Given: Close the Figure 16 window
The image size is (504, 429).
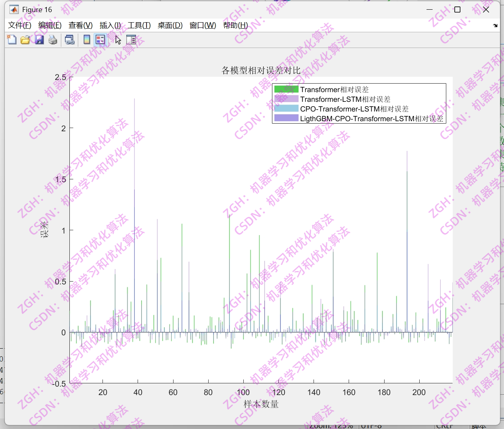Looking at the screenshot, I should (486, 10).
